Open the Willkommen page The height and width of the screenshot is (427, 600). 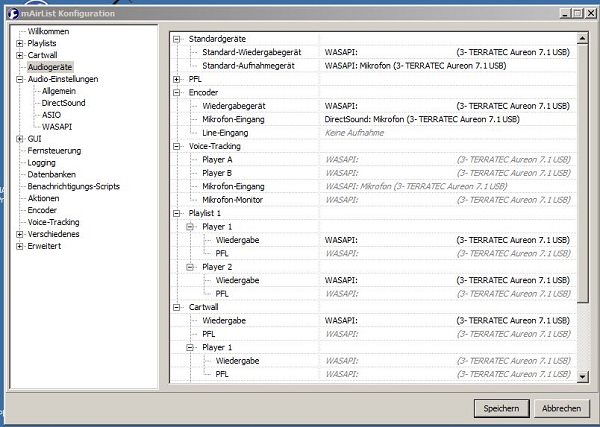pyautogui.click(x=49, y=32)
